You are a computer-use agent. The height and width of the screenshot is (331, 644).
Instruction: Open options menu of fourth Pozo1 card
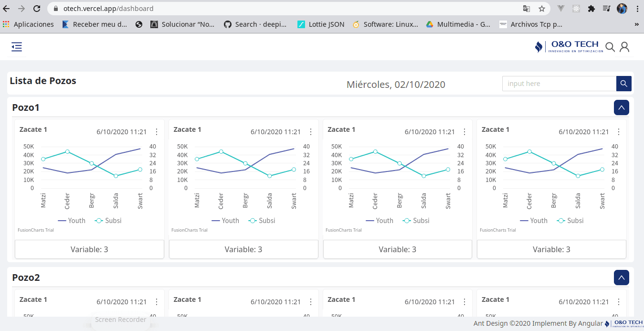click(x=619, y=132)
